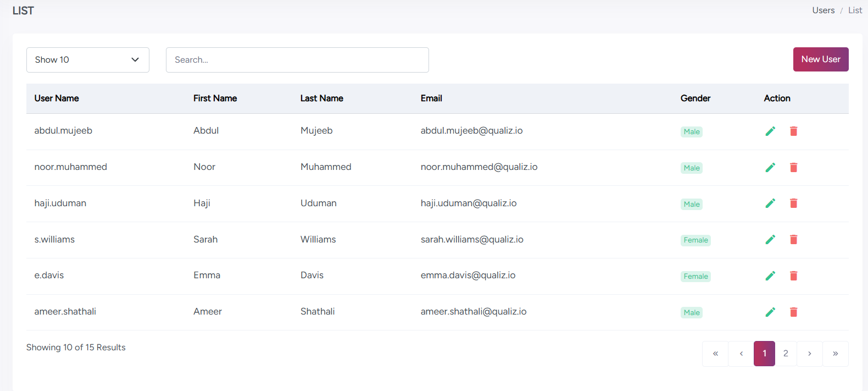The image size is (868, 391).
Task: Edit ameer.shathali using the pencil icon
Action: [x=770, y=312]
